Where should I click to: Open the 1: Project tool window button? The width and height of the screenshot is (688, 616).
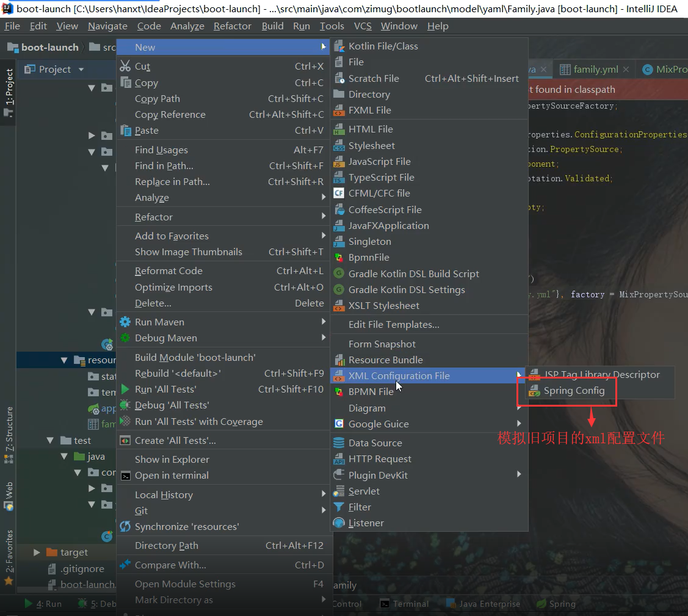coord(9,92)
